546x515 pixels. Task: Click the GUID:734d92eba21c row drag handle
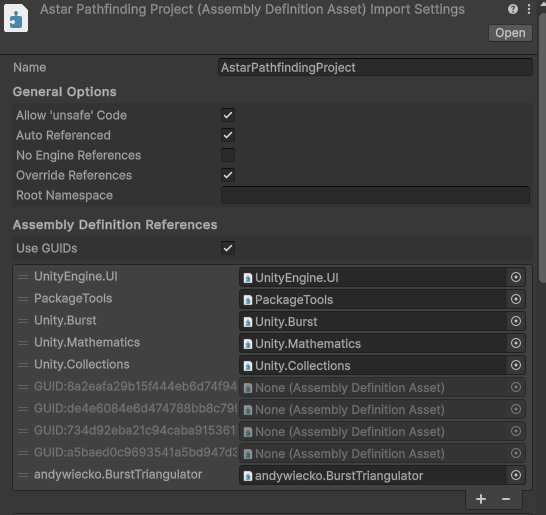23,431
